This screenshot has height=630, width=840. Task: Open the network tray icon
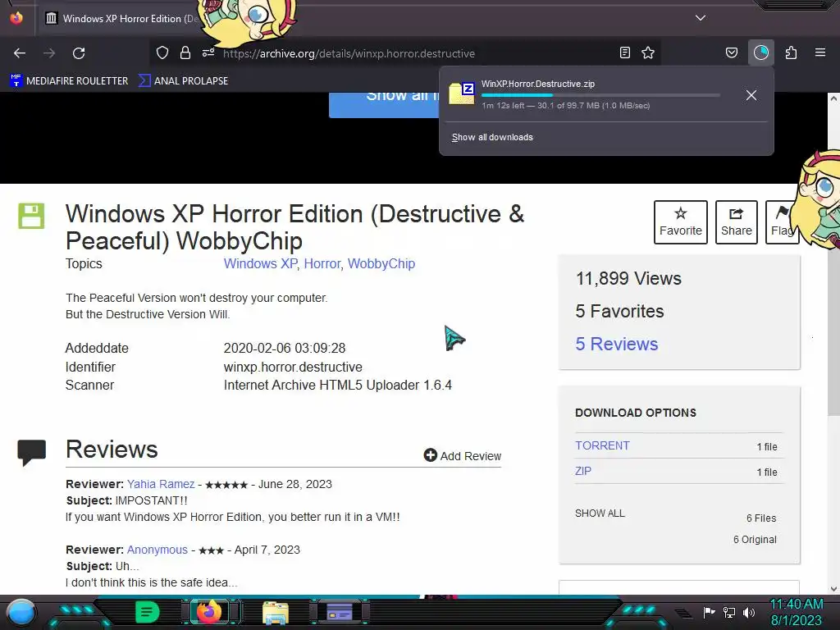[x=729, y=612]
